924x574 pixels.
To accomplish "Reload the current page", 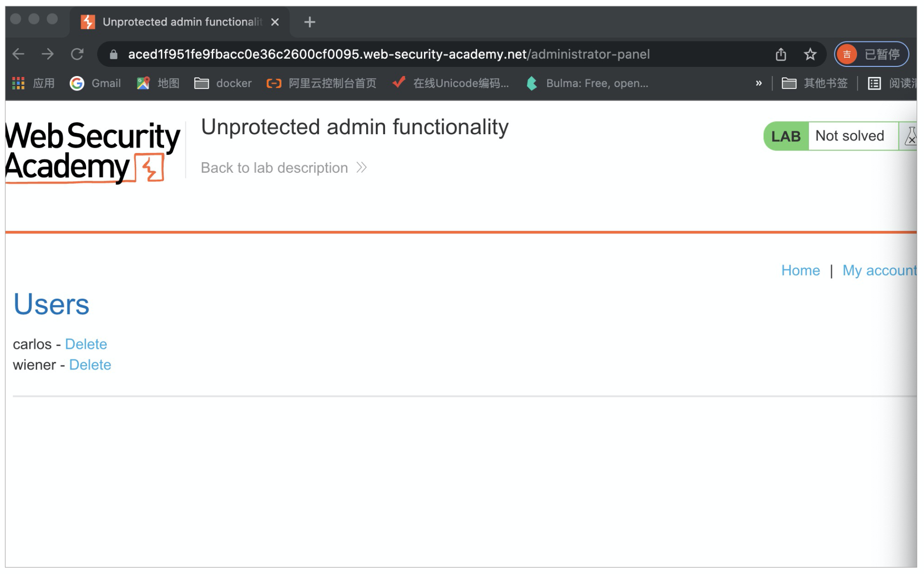I will 77,54.
